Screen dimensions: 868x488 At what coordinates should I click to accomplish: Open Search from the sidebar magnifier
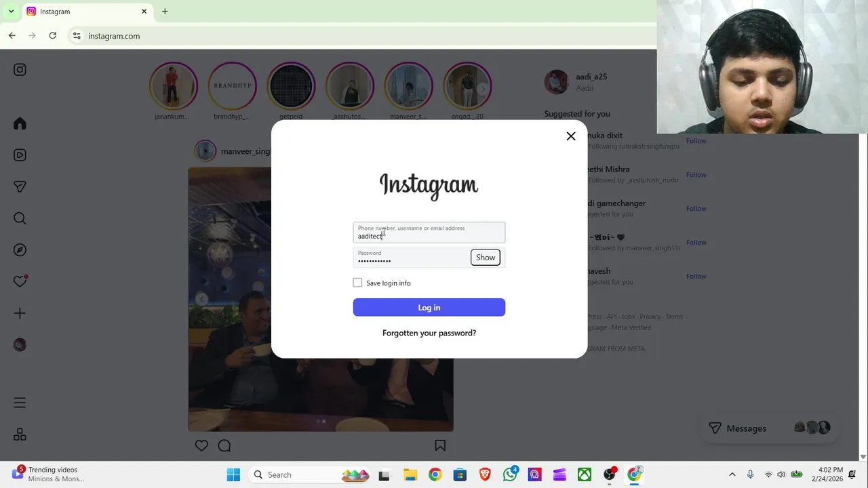(20, 218)
